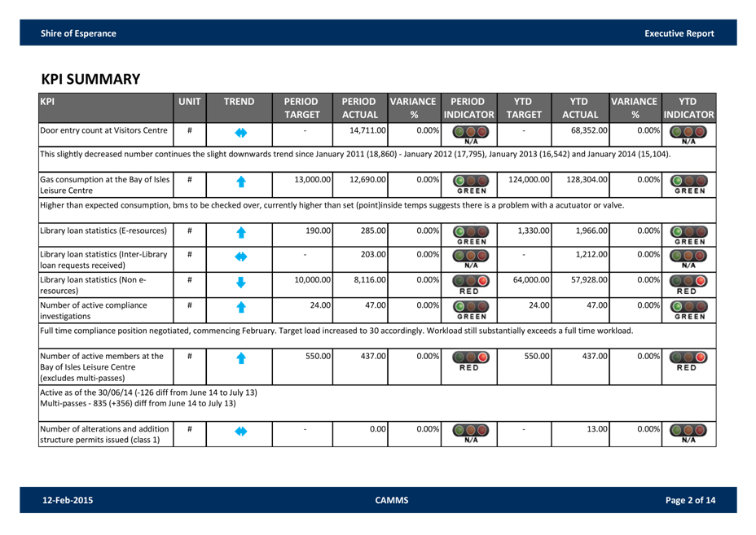
Task: Click the trend arrow for Door entry count
Action: [240, 131]
